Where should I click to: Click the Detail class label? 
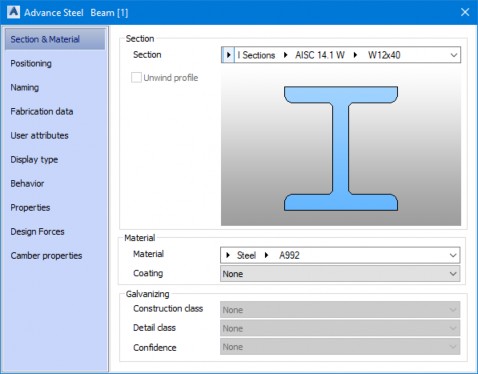154,328
